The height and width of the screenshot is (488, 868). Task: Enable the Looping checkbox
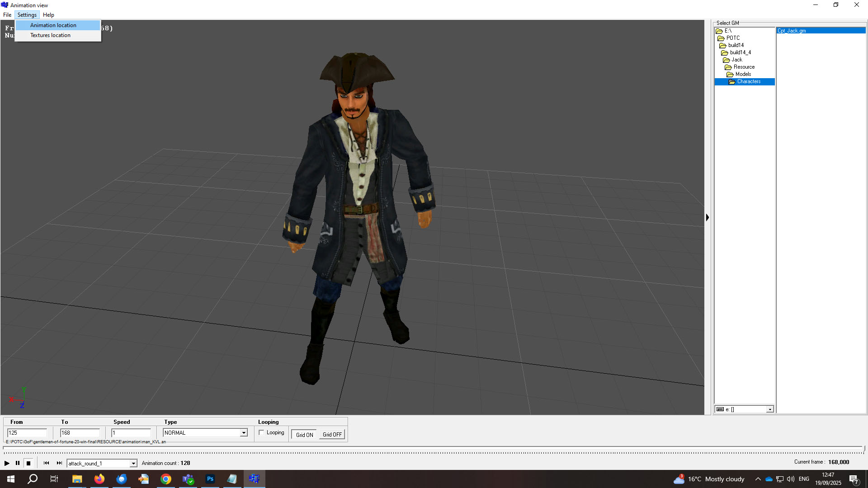[x=262, y=433]
